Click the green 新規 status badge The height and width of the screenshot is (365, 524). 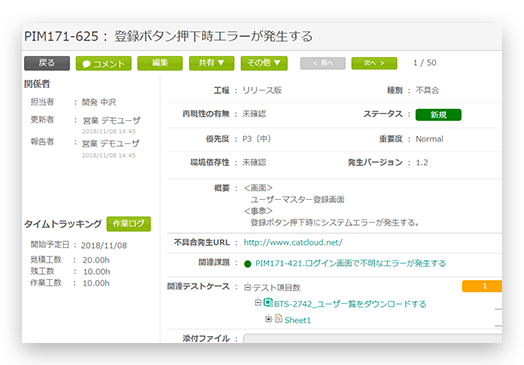[438, 115]
